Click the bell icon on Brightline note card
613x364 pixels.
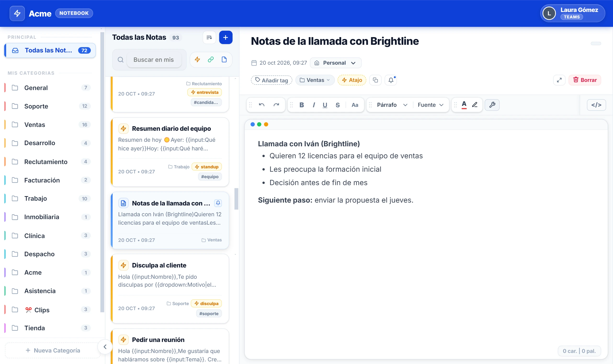(218, 203)
